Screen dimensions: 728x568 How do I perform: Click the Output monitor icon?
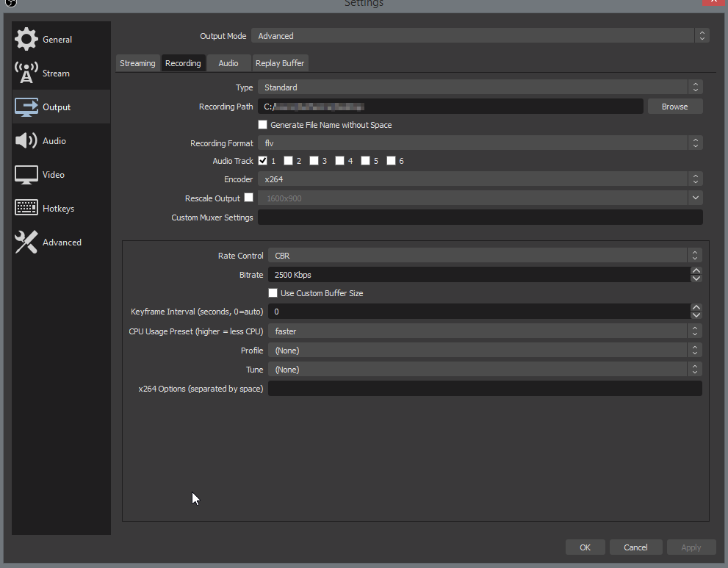pyautogui.click(x=26, y=107)
